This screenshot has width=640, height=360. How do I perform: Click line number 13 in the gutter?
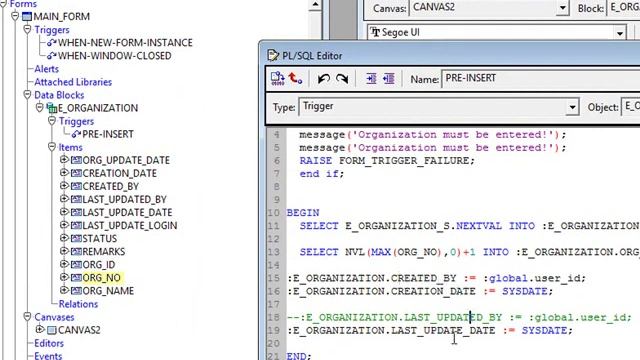click(x=273, y=252)
